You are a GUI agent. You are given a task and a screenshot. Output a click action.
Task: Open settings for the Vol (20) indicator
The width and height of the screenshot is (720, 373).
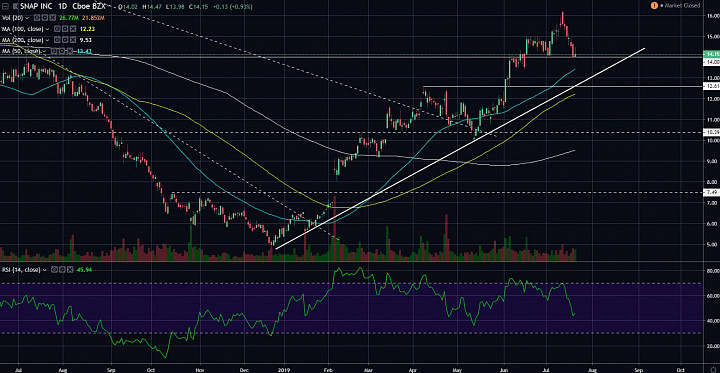(45, 18)
